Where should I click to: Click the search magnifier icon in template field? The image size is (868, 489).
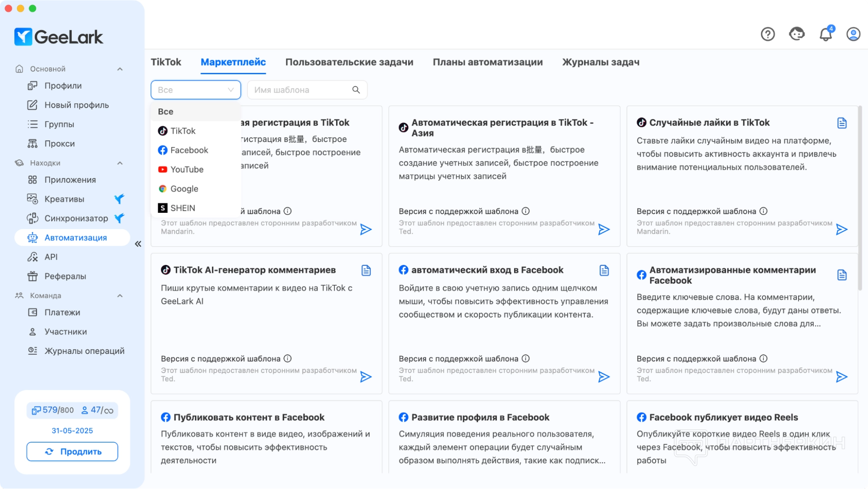(356, 90)
